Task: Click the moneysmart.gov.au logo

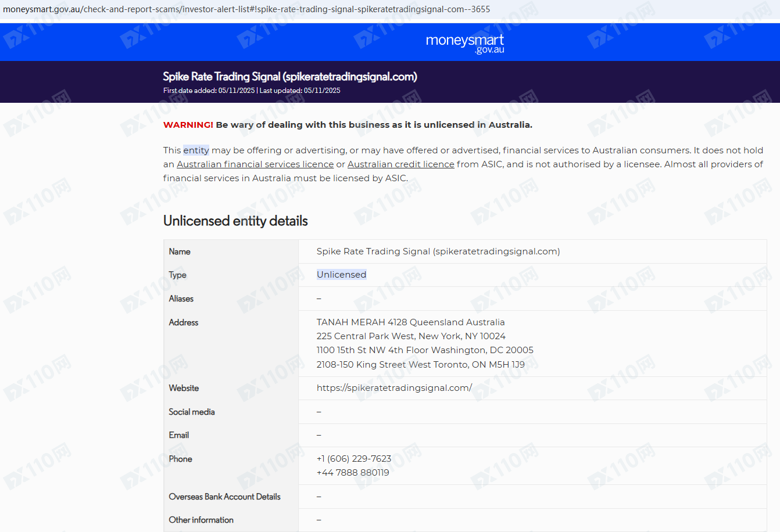Action: (464, 43)
